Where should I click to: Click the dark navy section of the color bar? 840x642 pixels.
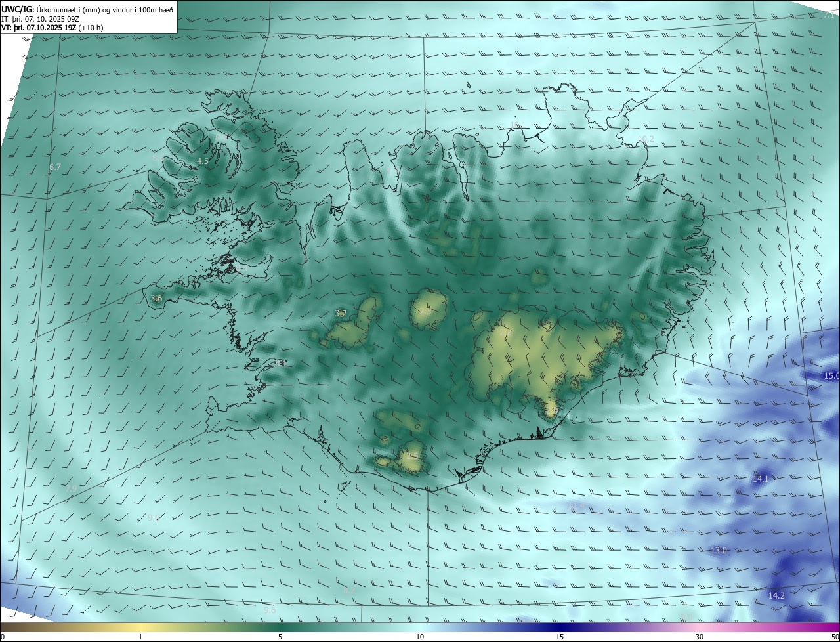[x=560, y=627]
